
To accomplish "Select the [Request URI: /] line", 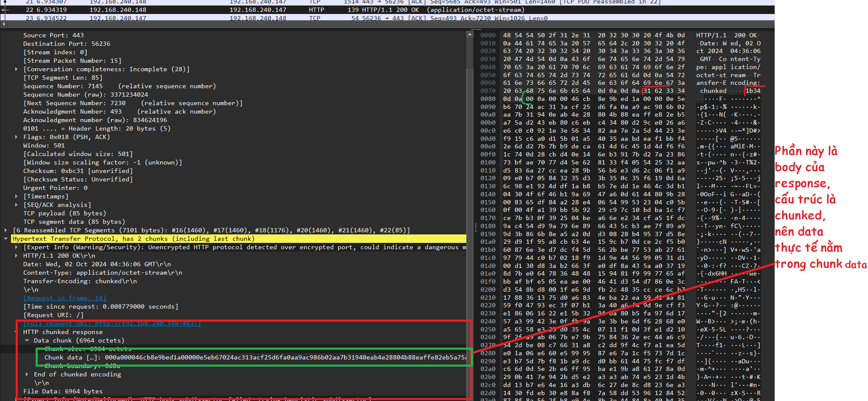I will point(53,315).
